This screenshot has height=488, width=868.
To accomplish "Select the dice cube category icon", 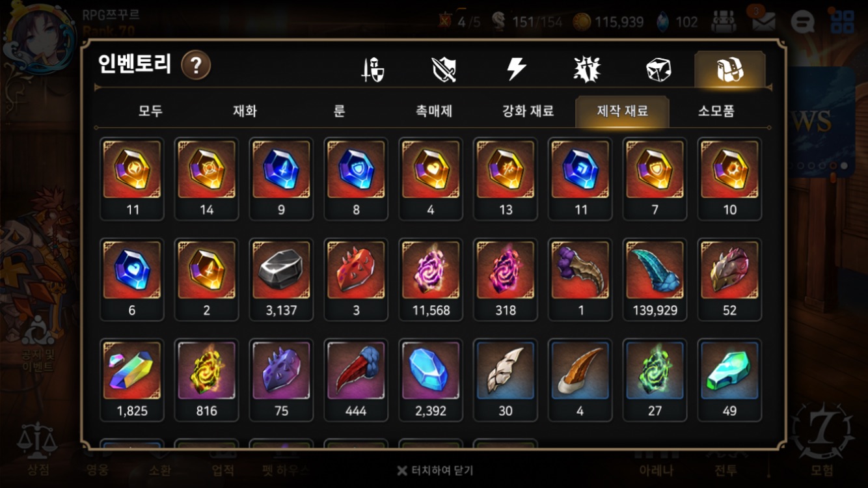I will click(658, 70).
